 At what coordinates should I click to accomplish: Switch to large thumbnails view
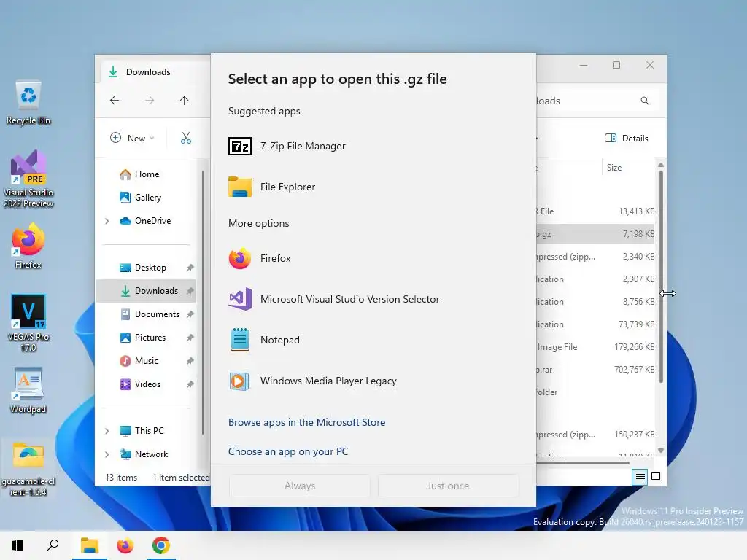656,477
